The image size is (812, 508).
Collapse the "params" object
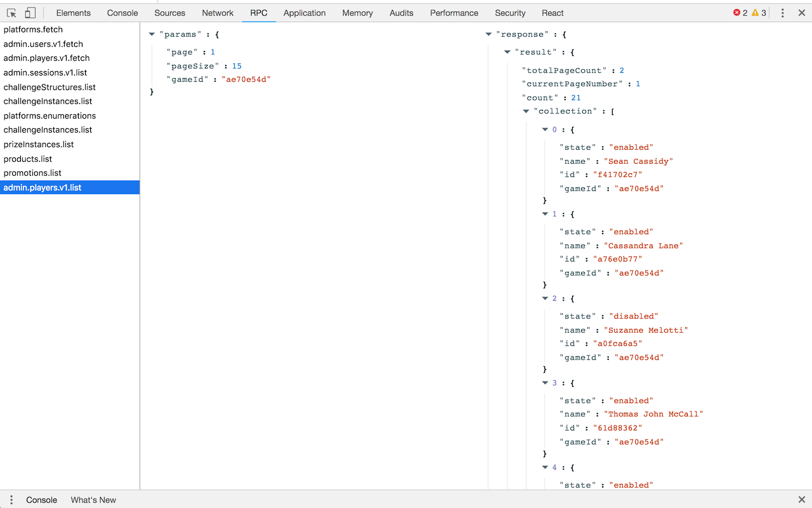coord(152,34)
